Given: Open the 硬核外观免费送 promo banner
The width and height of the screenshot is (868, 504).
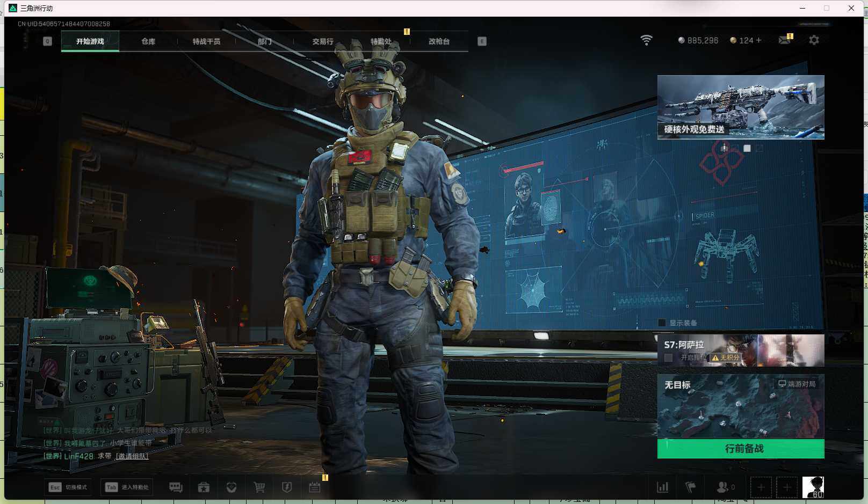Looking at the screenshot, I should tap(741, 107).
